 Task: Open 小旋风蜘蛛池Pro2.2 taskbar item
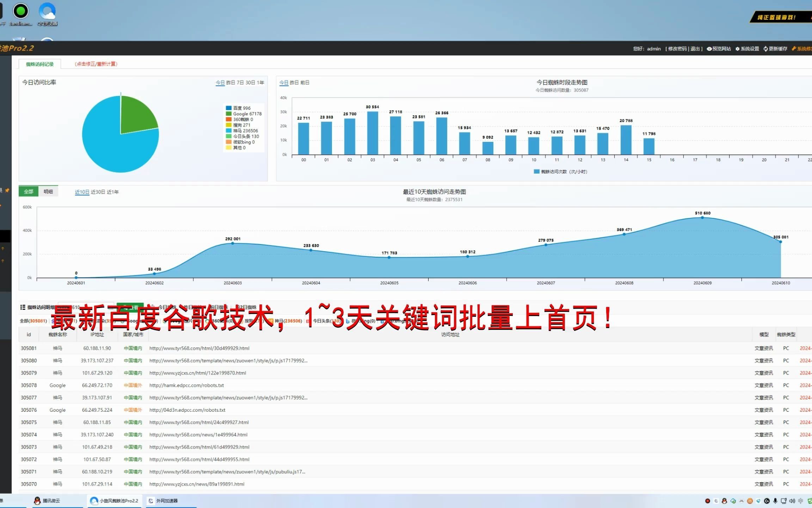115,501
